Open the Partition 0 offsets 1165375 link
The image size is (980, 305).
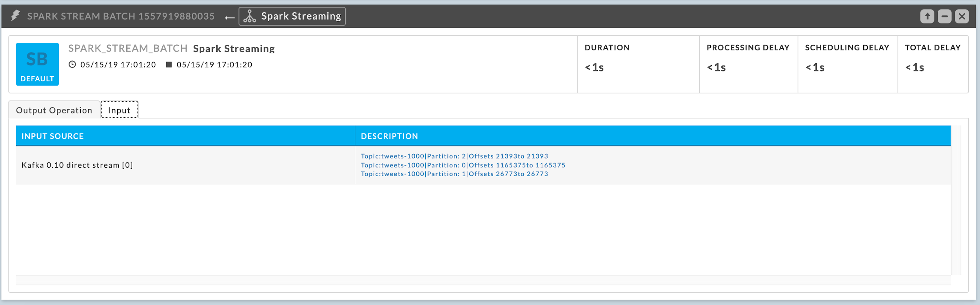463,165
